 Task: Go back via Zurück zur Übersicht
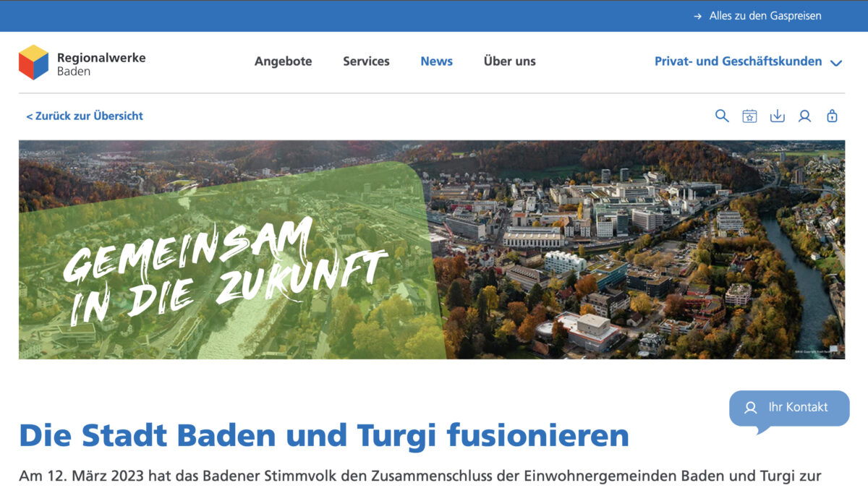point(85,116)
